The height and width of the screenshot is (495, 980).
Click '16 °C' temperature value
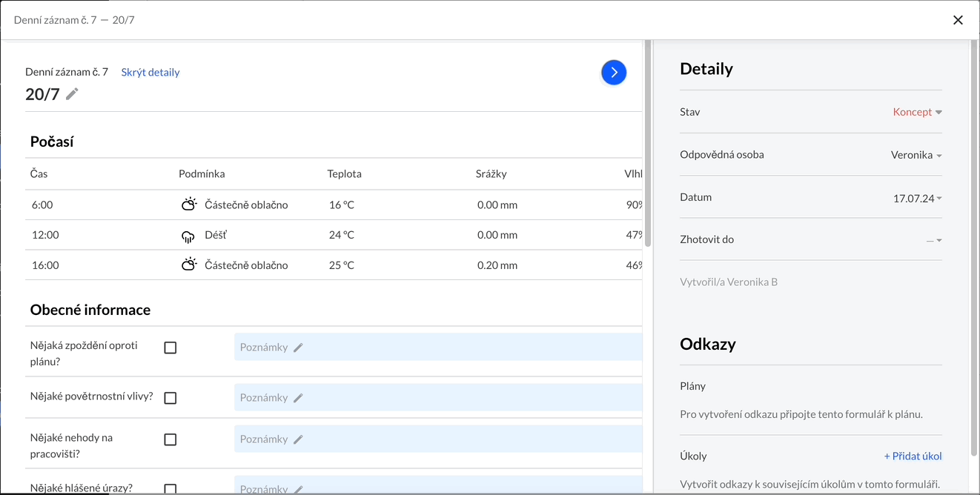point(342,205)
